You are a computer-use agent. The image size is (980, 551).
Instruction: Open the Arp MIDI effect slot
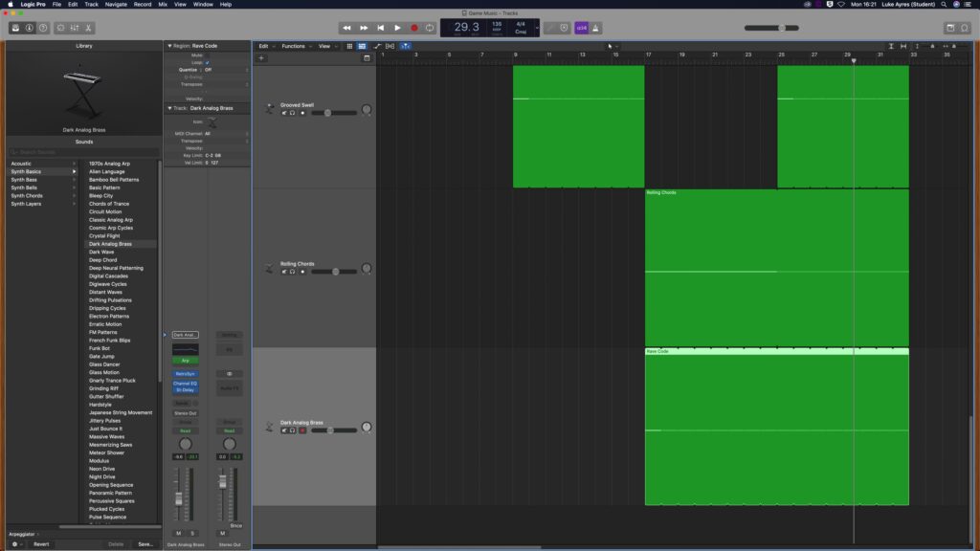click(x=185, y=361)
